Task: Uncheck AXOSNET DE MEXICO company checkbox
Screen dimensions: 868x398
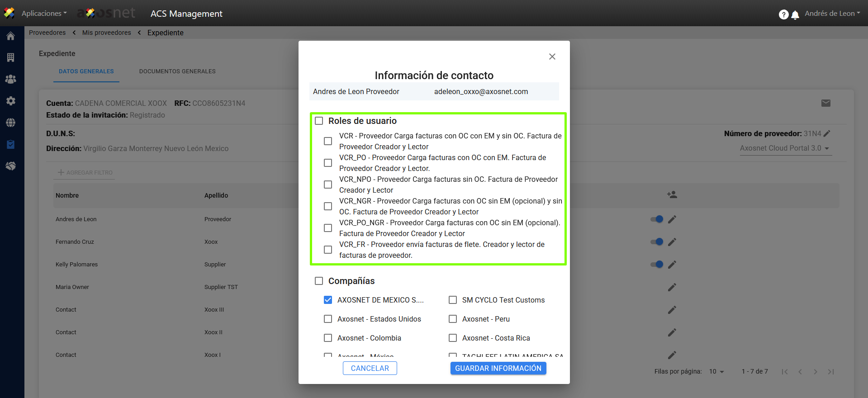Action: (x=328, y=300)
